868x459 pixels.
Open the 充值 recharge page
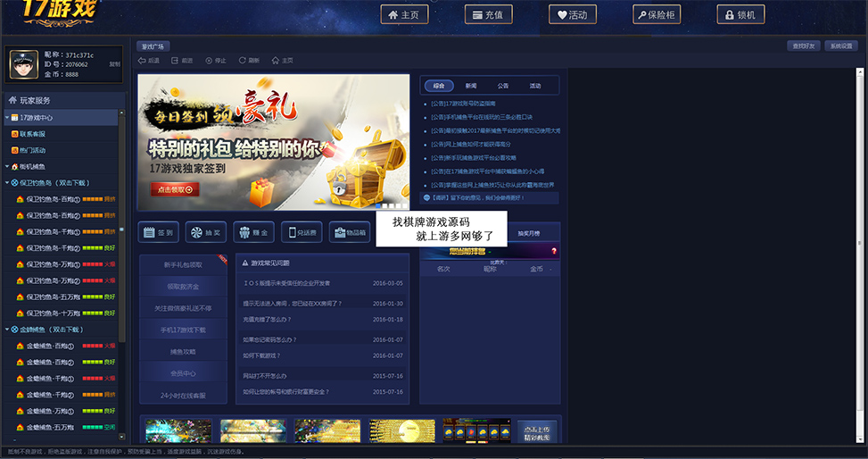coord(488,14)
